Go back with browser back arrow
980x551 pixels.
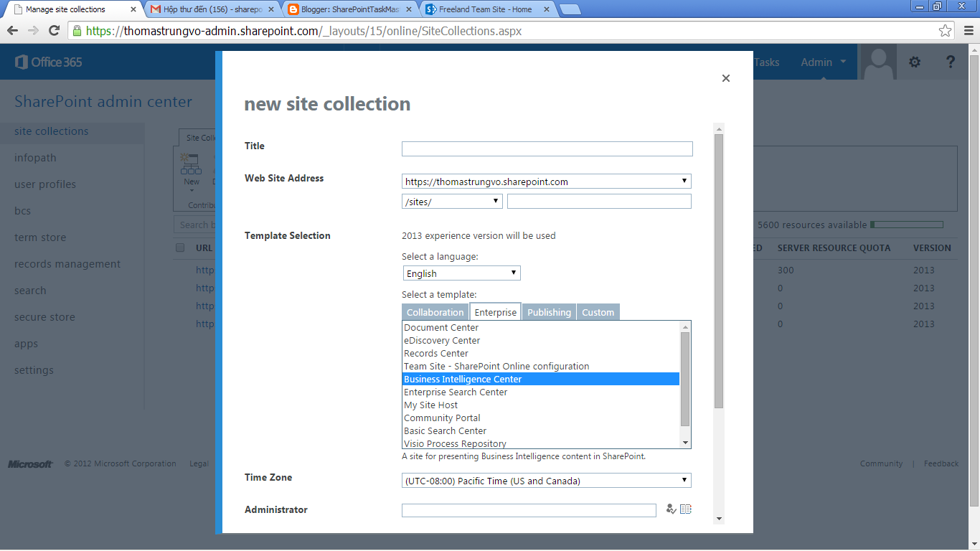click(13, 31)
